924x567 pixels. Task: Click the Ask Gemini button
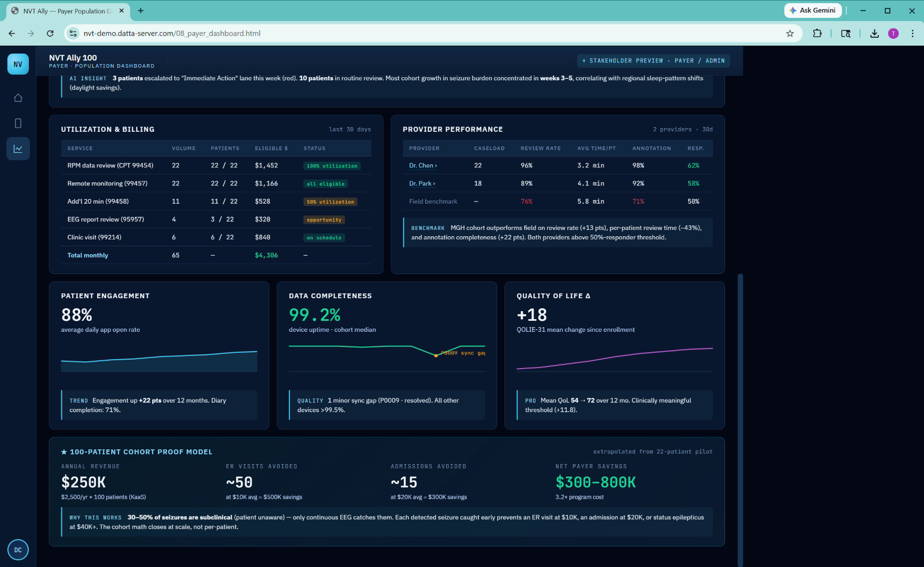pos(813,10)
